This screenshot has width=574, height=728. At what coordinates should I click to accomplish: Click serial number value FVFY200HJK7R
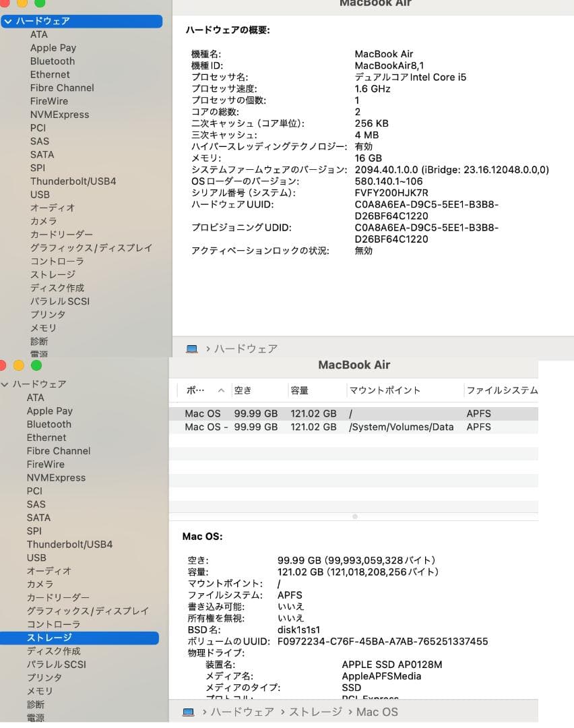(391, 193)
